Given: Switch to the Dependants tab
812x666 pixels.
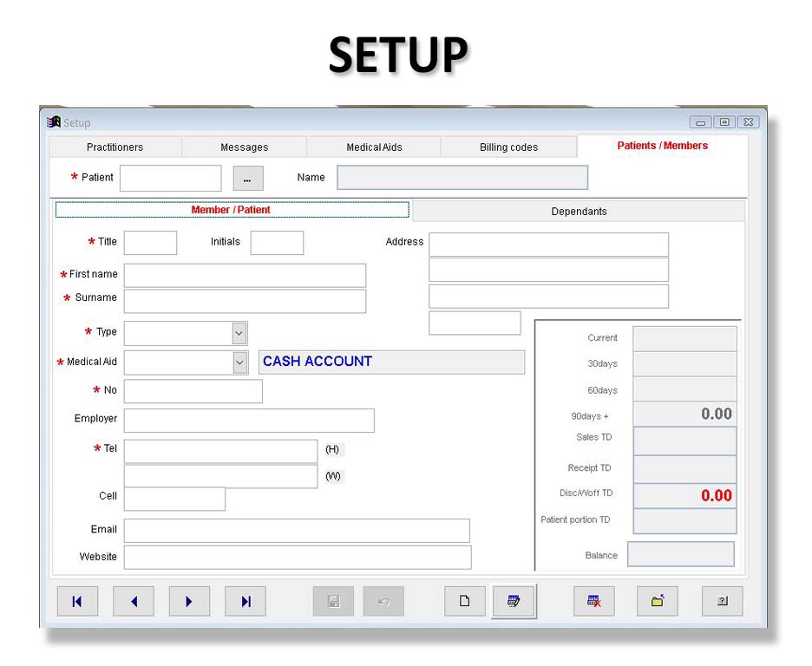Looking at the screenshot, I should 579,212.
